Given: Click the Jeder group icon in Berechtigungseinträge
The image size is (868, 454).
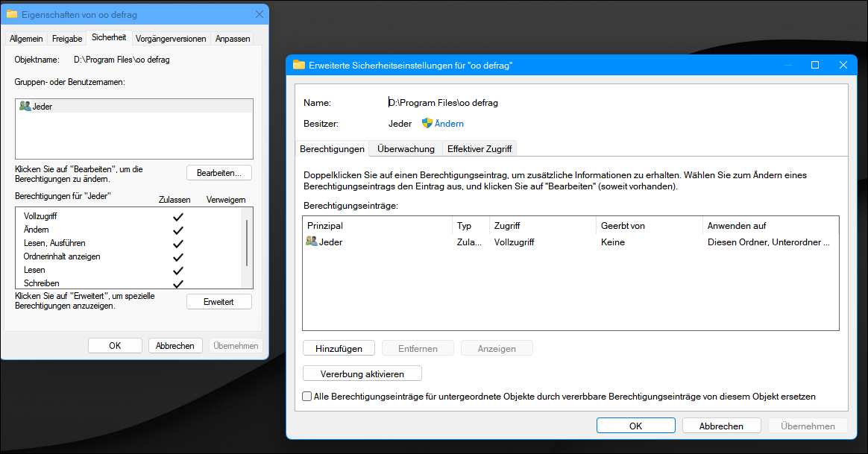Looking at the screenshot, I should tap(312, 242).
